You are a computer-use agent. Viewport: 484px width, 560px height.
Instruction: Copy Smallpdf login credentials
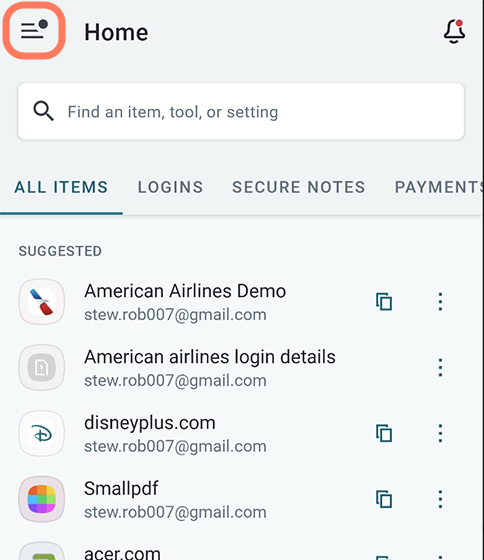coord(384,499)
